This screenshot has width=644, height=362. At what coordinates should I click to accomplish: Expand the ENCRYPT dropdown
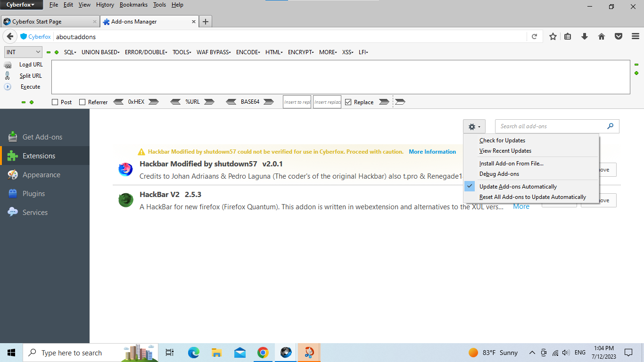(302, 52)
